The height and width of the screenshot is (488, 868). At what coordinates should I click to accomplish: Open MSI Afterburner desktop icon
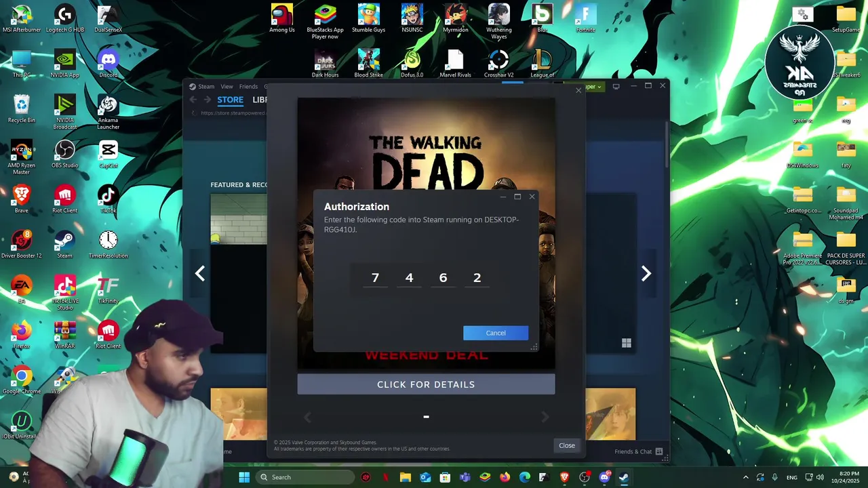click(22, 19)
